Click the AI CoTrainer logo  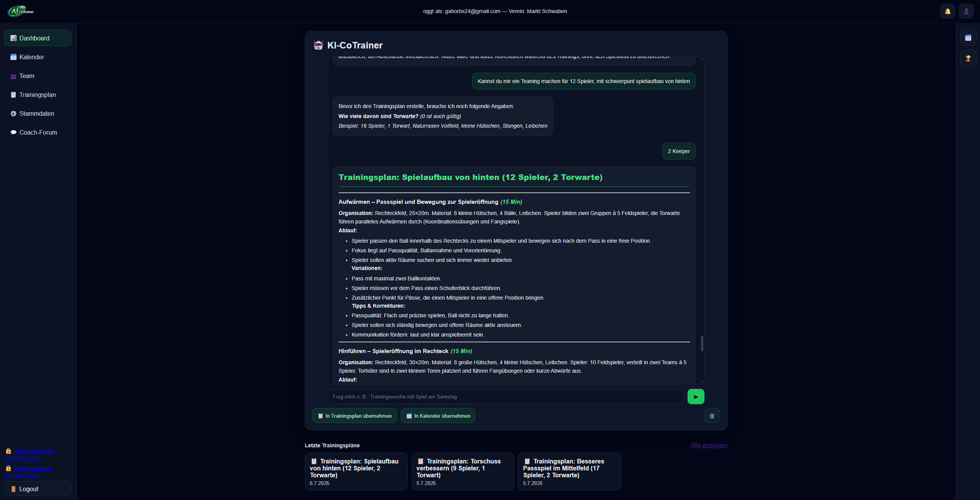pos(21,11)
